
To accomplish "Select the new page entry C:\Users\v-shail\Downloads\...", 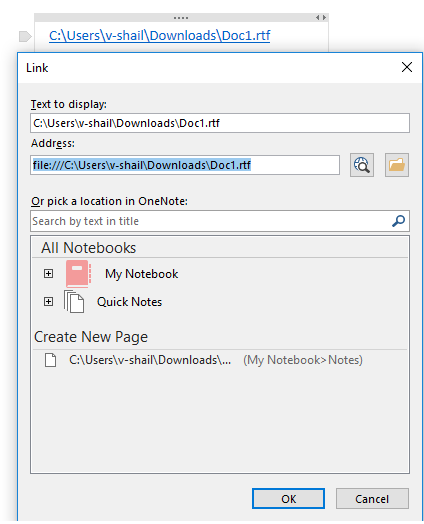I will coord(150,360).
